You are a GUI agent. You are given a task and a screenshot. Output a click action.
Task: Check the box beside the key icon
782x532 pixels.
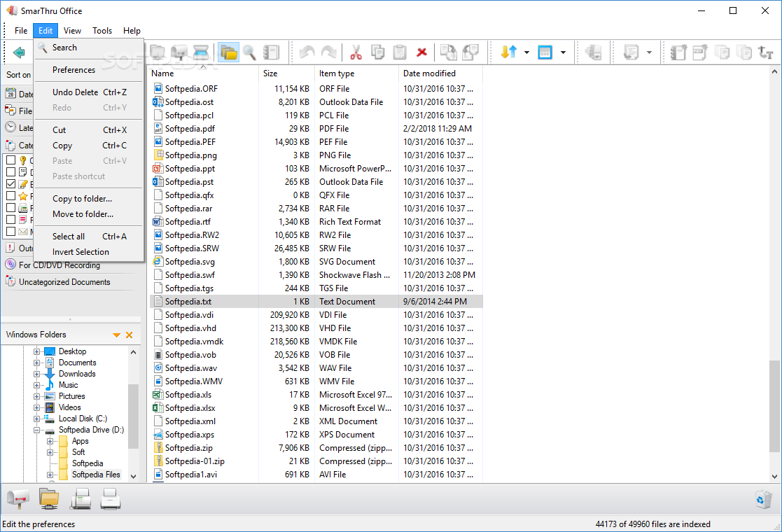(11, 160)
